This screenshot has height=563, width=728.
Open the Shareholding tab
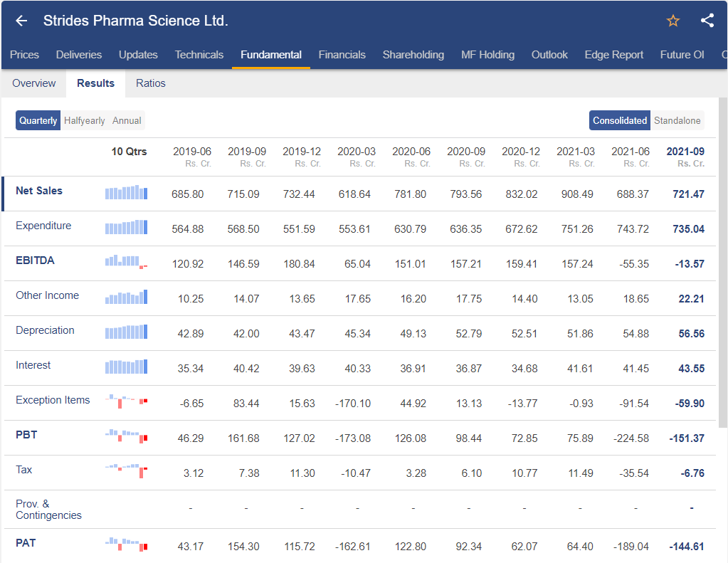pos(413,55)
